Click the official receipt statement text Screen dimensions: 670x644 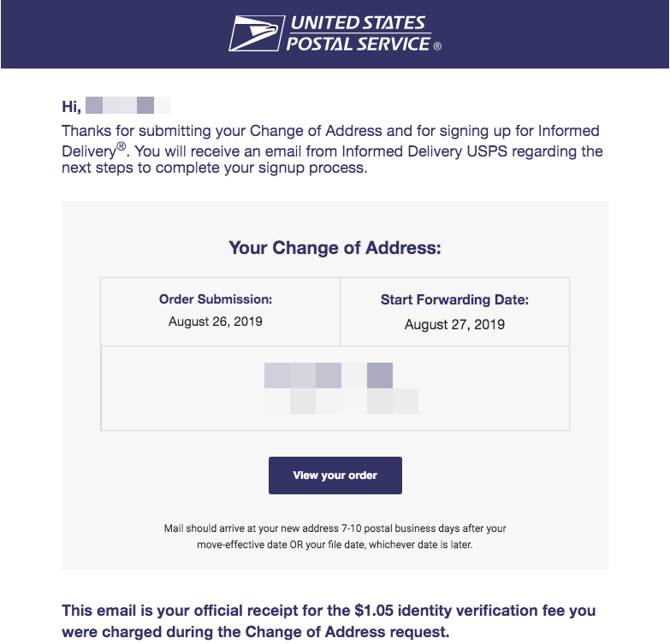(329, 621)
